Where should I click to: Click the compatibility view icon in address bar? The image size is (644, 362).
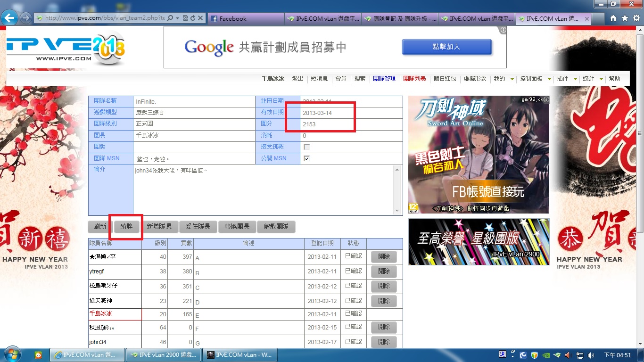pos(185,18)
